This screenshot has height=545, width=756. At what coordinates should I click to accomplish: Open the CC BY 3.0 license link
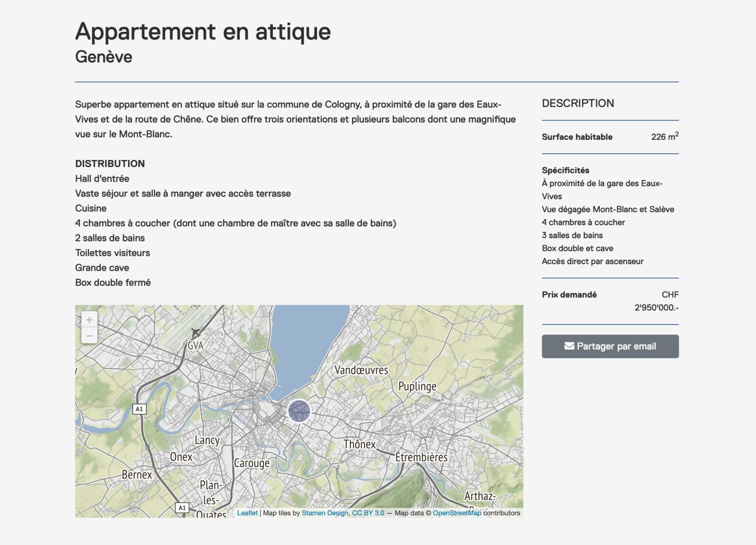click(x=367, y=513)
